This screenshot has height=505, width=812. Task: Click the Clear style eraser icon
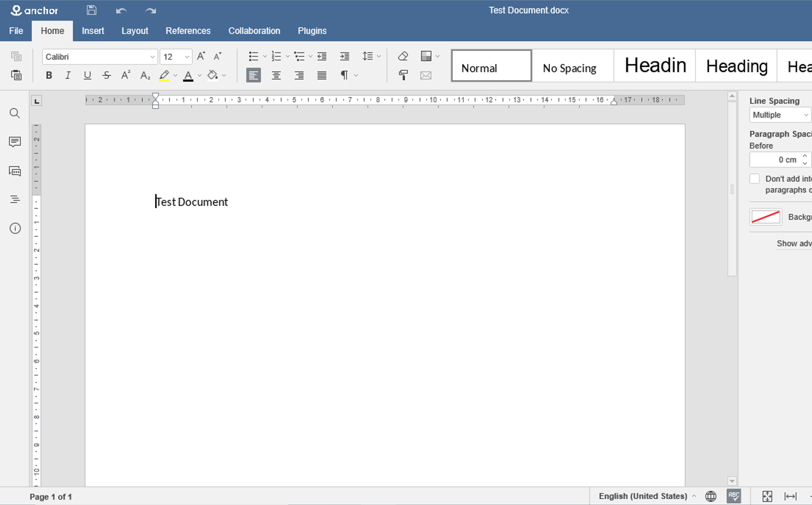[403, 56]
